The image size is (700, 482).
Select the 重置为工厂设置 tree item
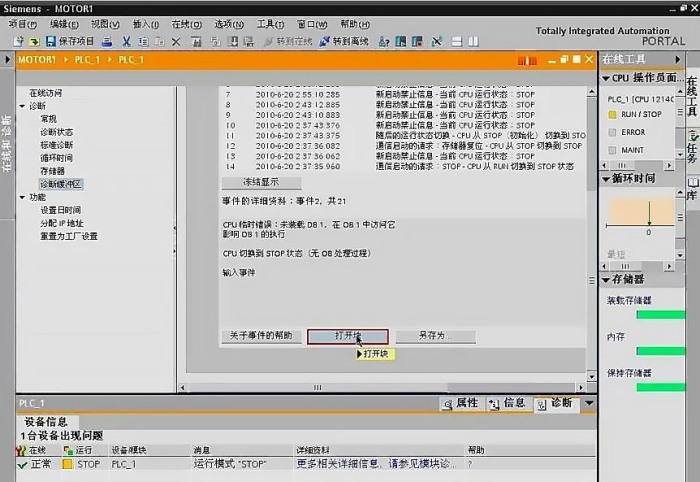[x=69, y=236]
